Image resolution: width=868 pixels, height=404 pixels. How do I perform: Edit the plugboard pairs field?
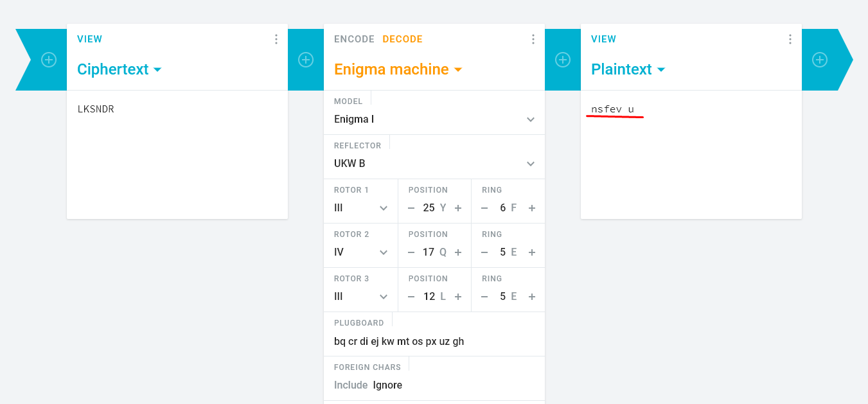point(434,341)
